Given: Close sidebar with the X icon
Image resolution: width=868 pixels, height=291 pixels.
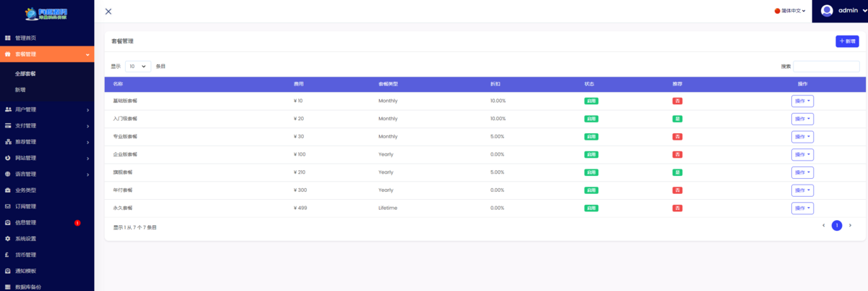Looking at the screenshot, I should coord(109,12).
